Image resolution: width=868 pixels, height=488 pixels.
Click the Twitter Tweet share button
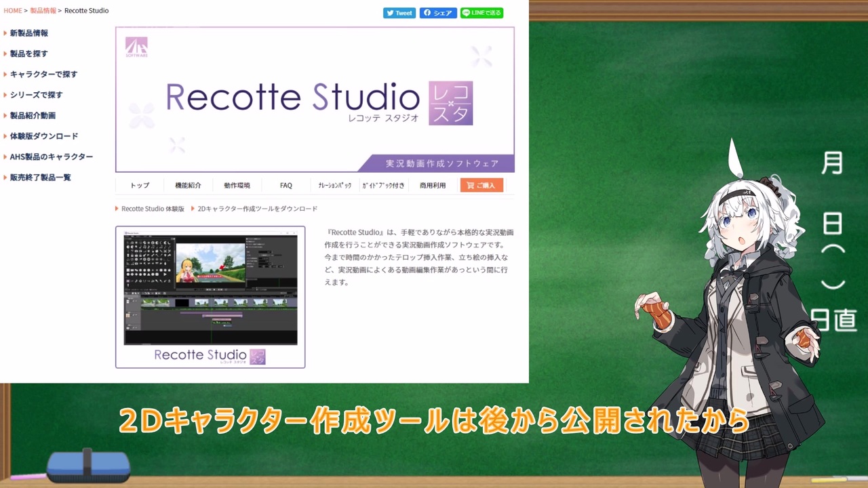pos(399,13)
